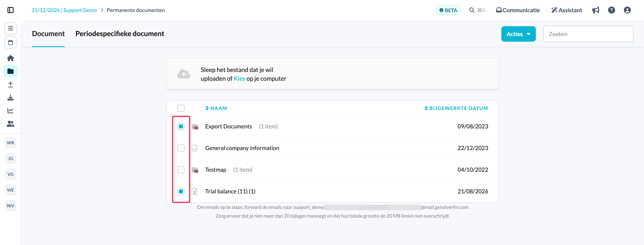Screen dimensions: 644x245
Task: Check the General company information checkbox
Action: point(181,148)
